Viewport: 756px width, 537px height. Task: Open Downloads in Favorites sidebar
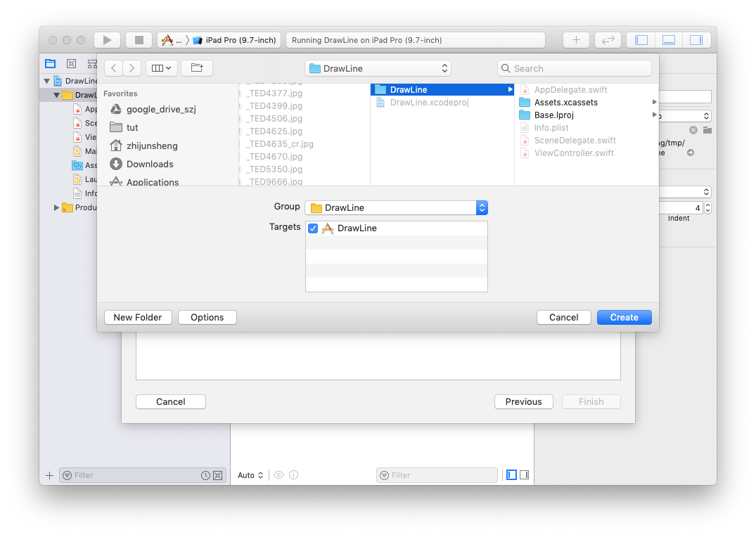[x=141, y=164]
